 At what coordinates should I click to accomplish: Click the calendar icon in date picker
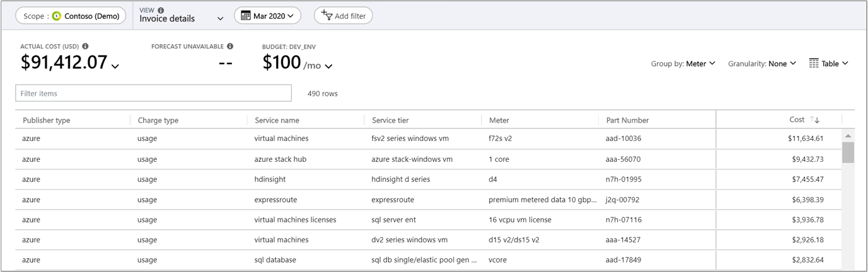(x=246, y=16)
